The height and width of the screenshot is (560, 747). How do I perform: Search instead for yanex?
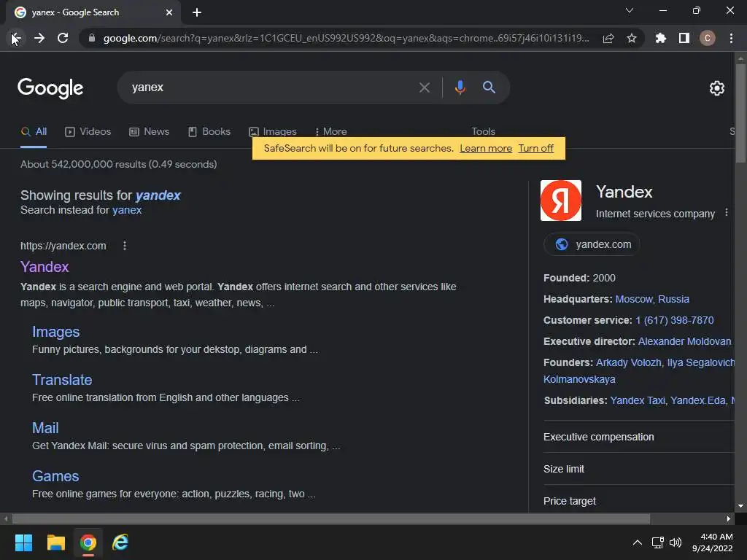click(127, 210)
